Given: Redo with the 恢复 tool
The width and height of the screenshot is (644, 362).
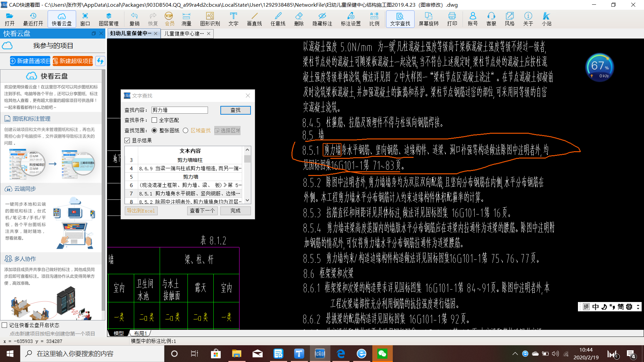Looking at the screenshot, I should click(x=153, y=19).
